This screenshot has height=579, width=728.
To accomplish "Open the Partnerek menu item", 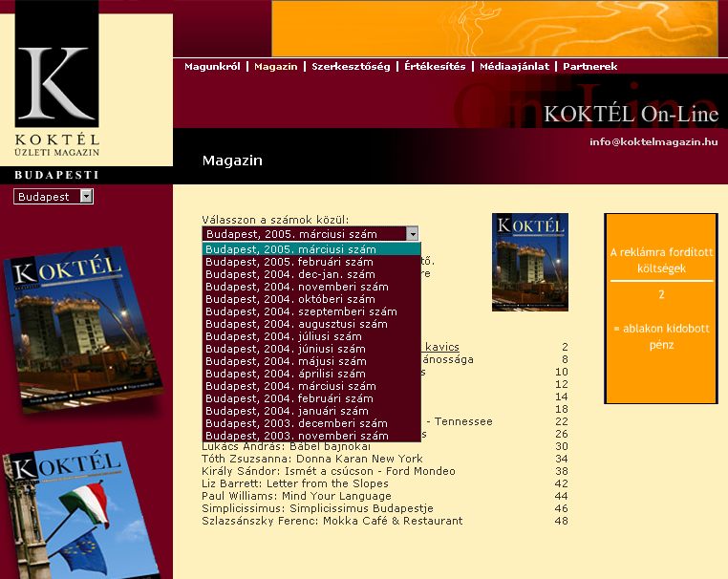I will coord(590,66).
